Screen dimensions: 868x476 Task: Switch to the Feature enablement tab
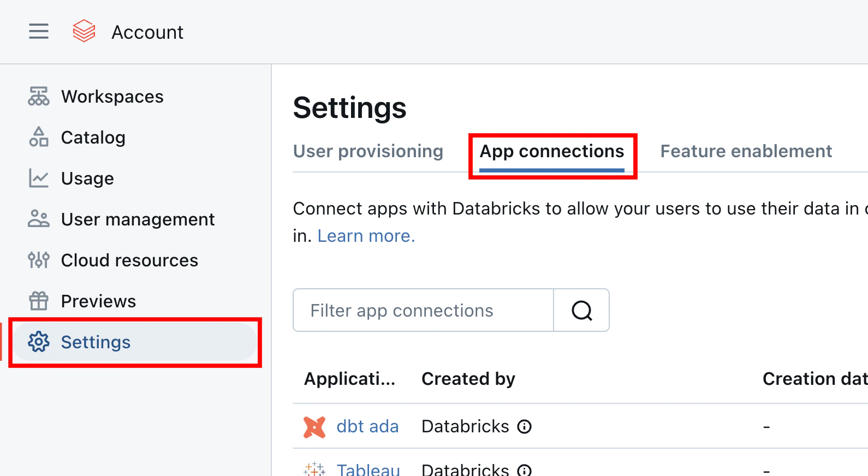pyautogui.click(x=746, y=151)
